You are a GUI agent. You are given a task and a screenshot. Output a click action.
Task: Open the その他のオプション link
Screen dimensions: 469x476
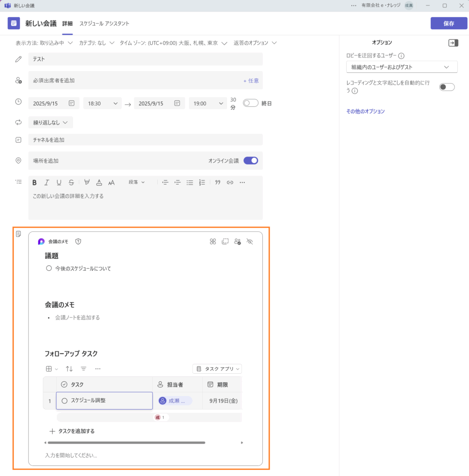[x=365, y=112]
